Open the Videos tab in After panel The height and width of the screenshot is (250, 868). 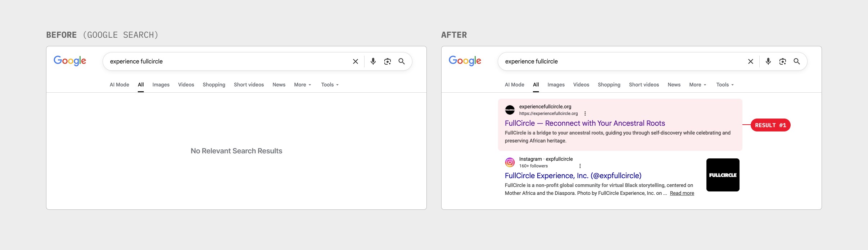581,85
